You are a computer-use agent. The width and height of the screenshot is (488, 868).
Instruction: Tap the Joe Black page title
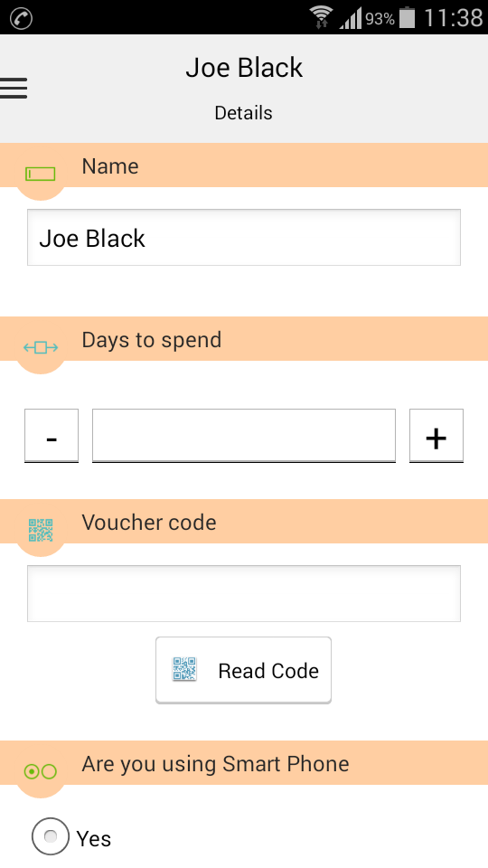tap(244, 68)
